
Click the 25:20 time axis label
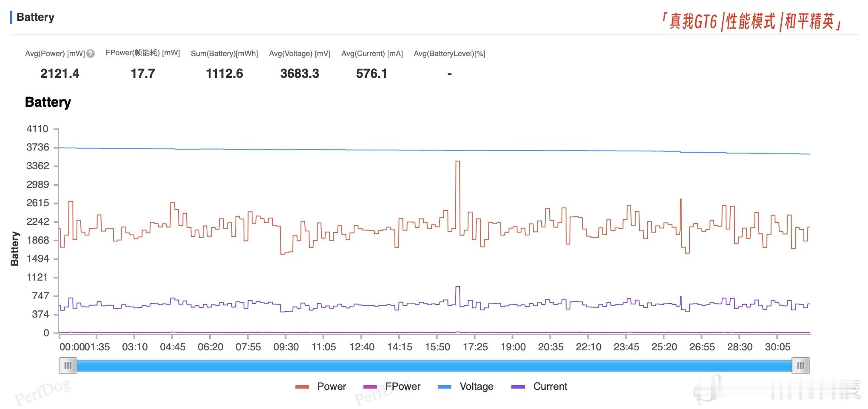click(664, 347)
